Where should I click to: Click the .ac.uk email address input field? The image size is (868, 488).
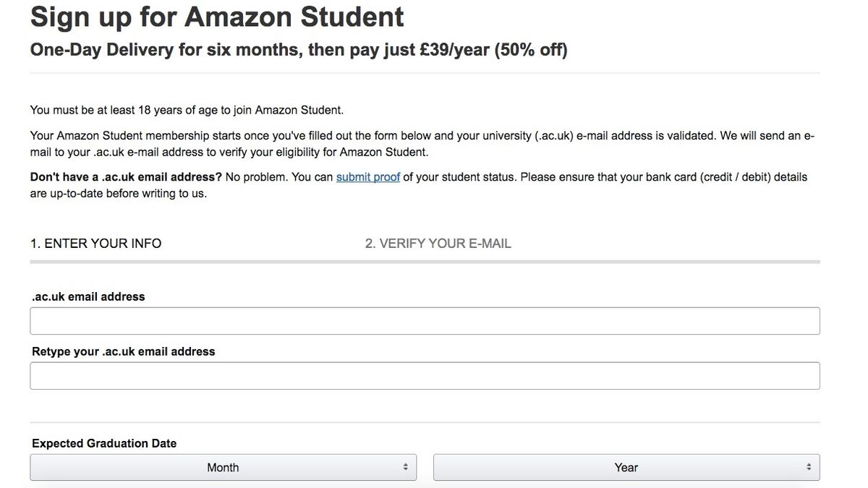click(425, 320)
